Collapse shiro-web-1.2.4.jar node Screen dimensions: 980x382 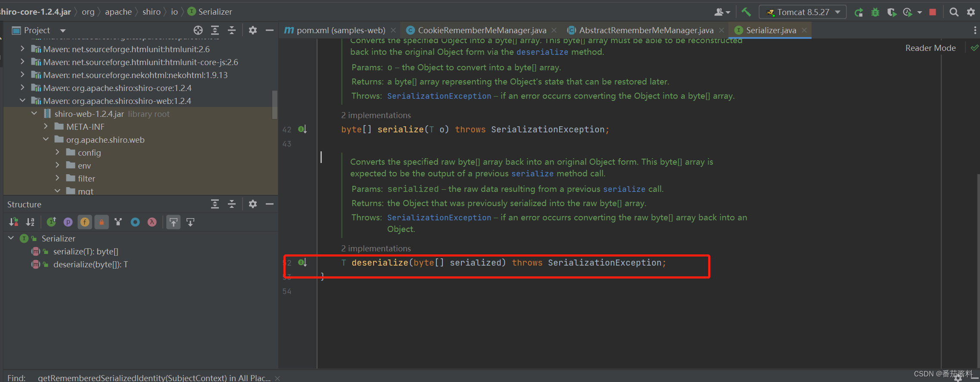[34, 113]
